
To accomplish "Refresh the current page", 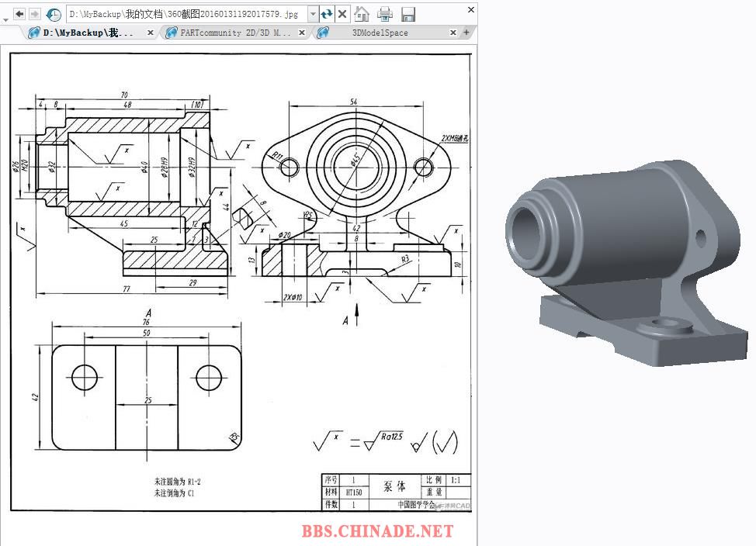I will (x=327, y=14).
